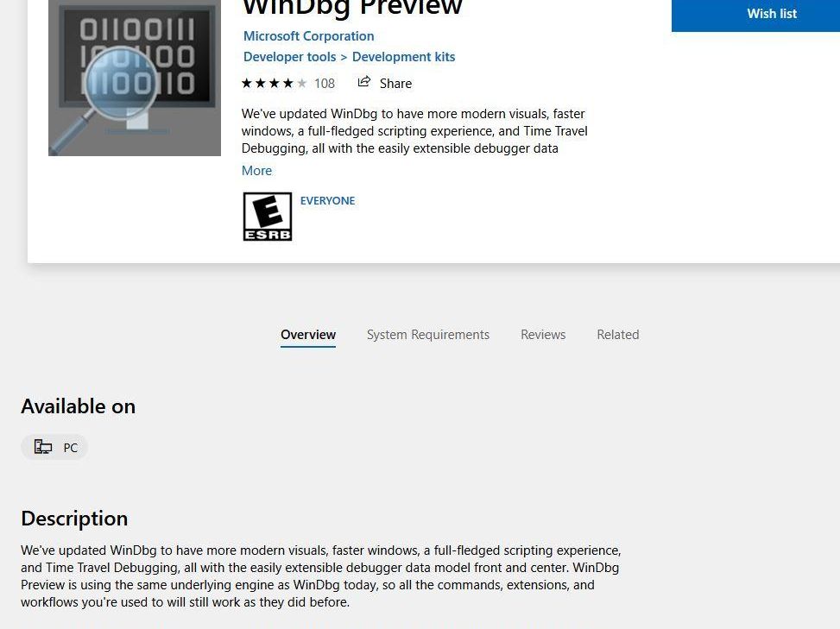Open the EVERYONE rating link
Viewport: 840px width, 629px height.
click(327, 201)
